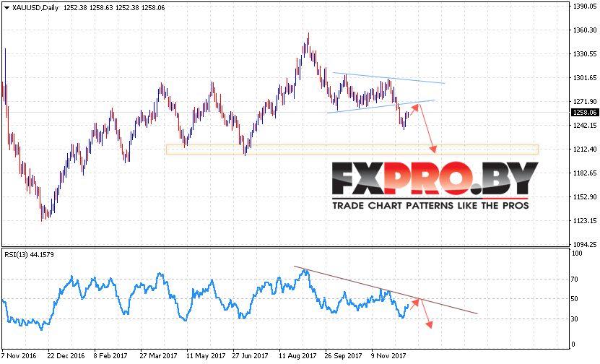
Task: Click the 11 May 2017 date label
Action: (206, 355)
